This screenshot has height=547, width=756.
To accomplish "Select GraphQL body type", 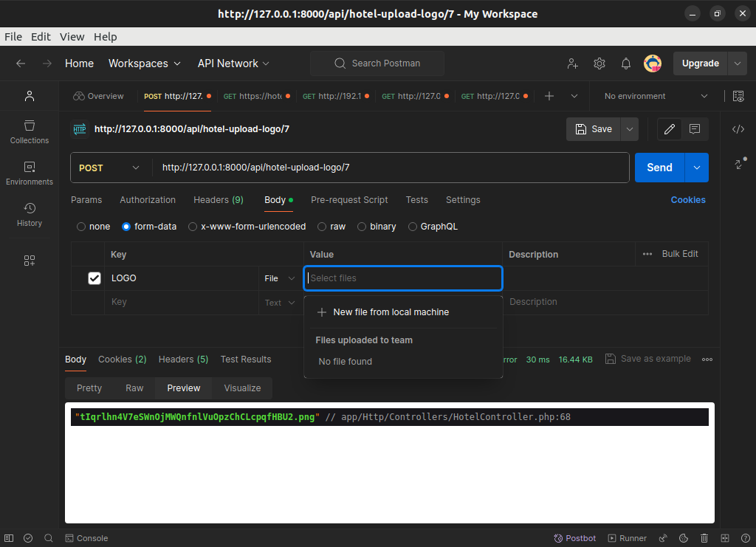I will [413, 227].
